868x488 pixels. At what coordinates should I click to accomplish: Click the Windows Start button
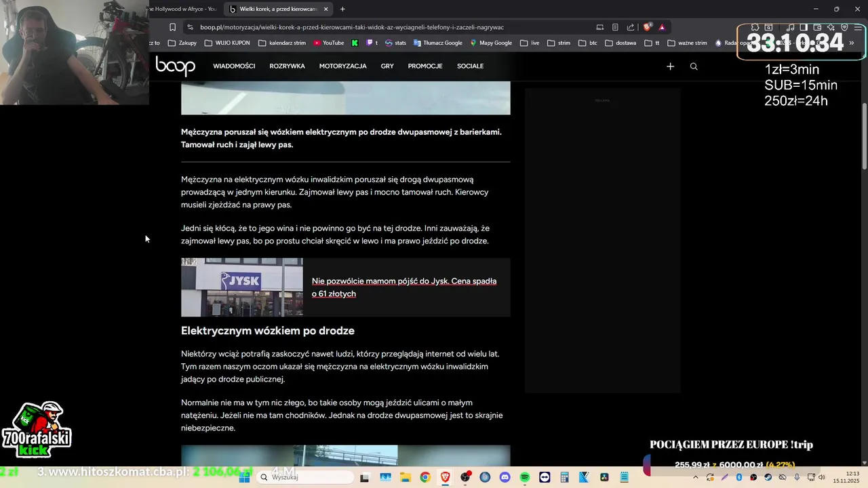coord(244,477)
